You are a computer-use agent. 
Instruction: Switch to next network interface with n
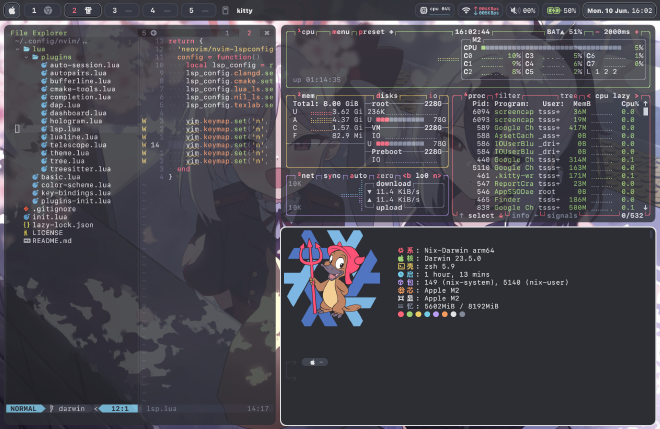[x=437, y=176]
